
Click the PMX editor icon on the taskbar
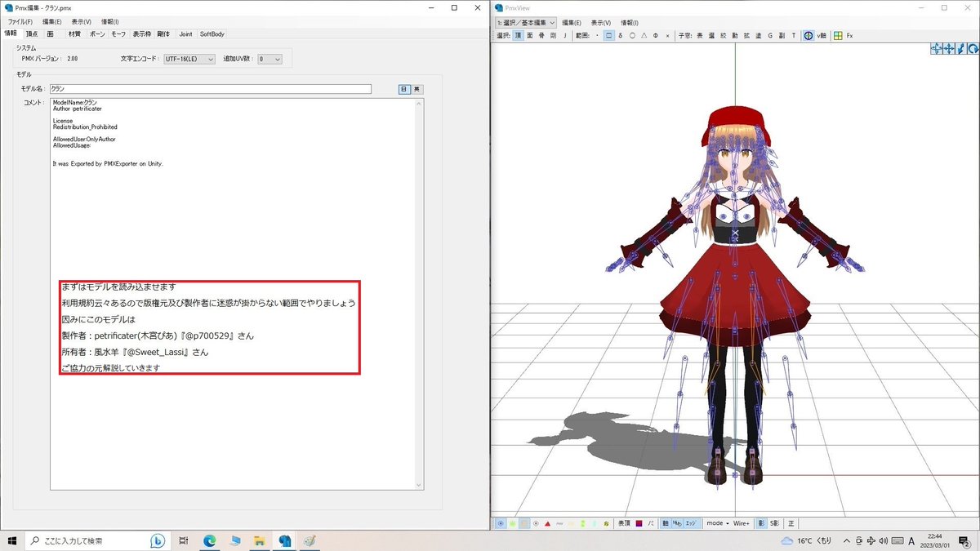pyautogui.click(x=284, y=540)
